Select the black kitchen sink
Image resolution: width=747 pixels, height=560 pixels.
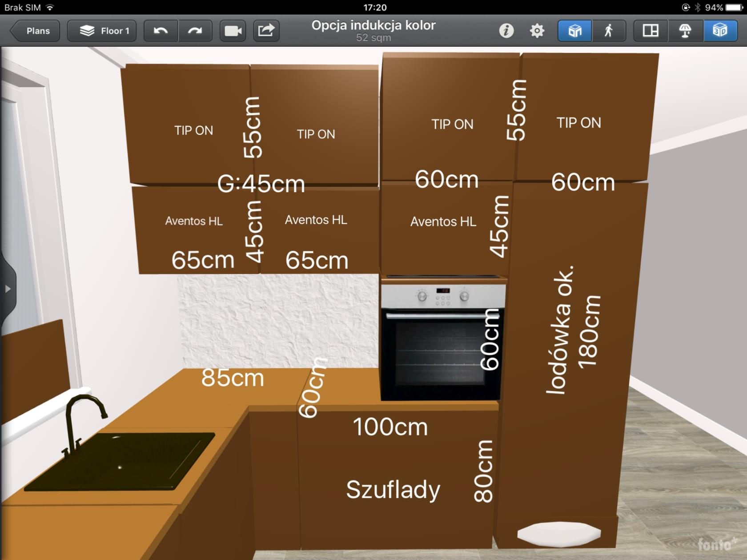click(x=120, y=462)
